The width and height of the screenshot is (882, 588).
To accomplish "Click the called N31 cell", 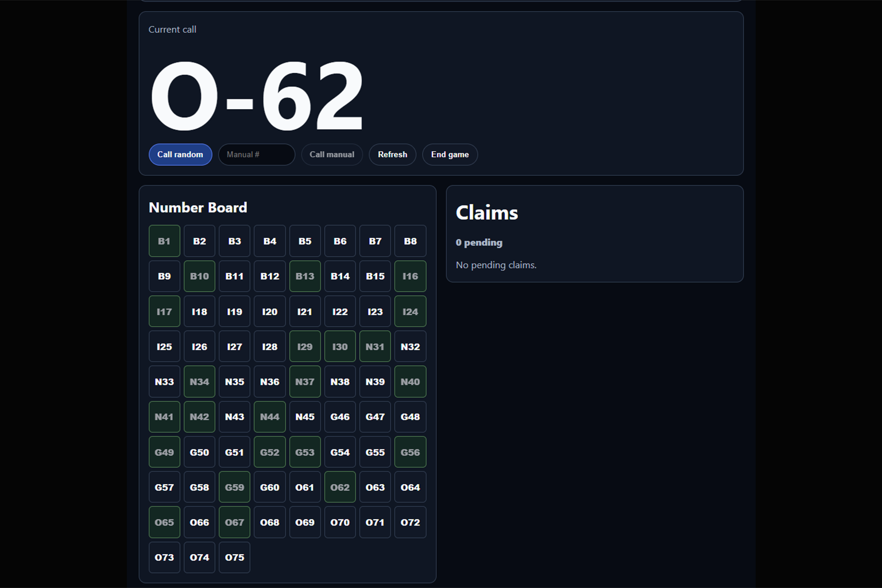I will 375,346.
